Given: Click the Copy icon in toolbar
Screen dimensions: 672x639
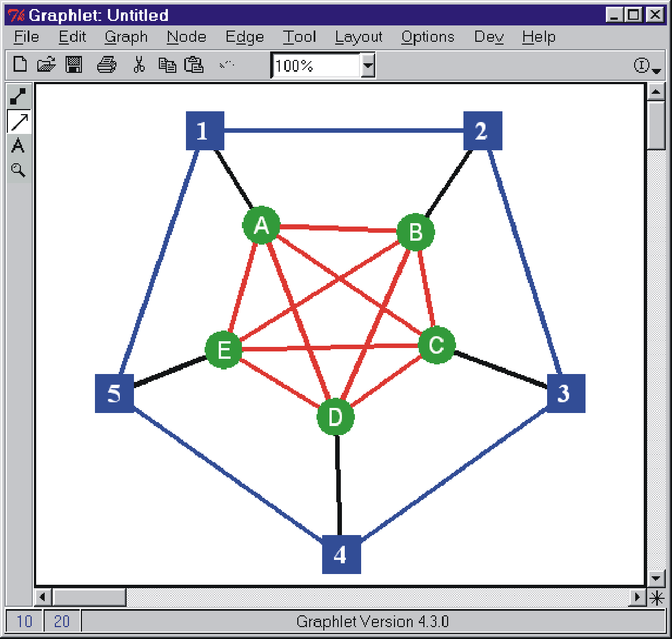Looking at the screenshot, I should coord(167,65).
